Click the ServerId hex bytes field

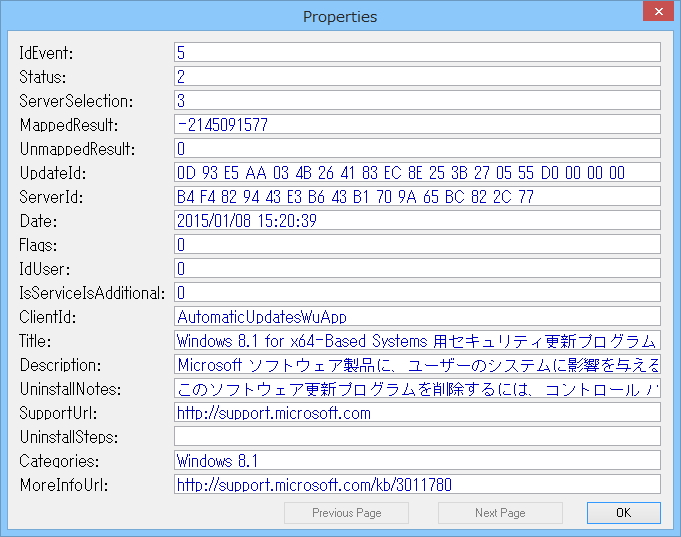(417, 196)
